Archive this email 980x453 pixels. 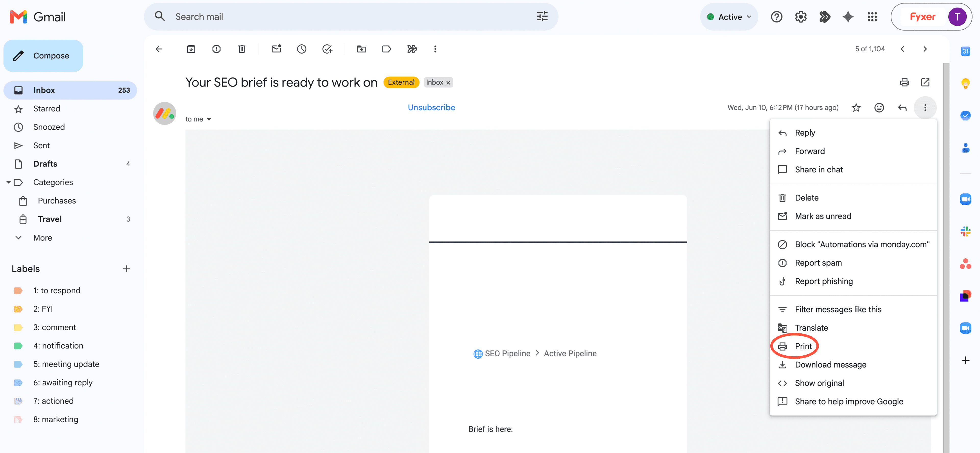pyautogui.click(x=191, y=49)
